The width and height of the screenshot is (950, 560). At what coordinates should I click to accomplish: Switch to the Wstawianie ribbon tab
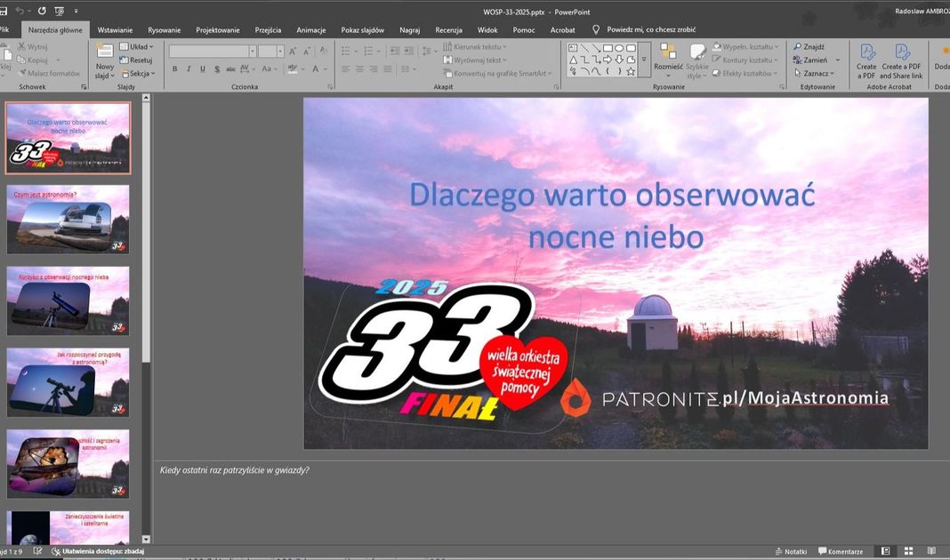(x=115, y=29)
